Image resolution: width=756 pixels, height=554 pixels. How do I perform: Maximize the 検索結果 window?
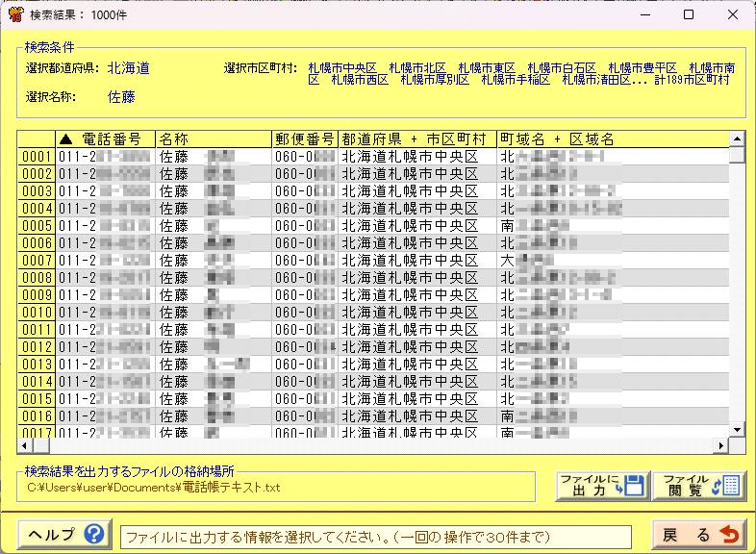689,15
